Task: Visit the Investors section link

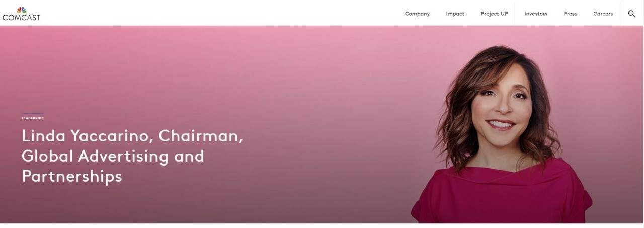Action: (536, 14)
